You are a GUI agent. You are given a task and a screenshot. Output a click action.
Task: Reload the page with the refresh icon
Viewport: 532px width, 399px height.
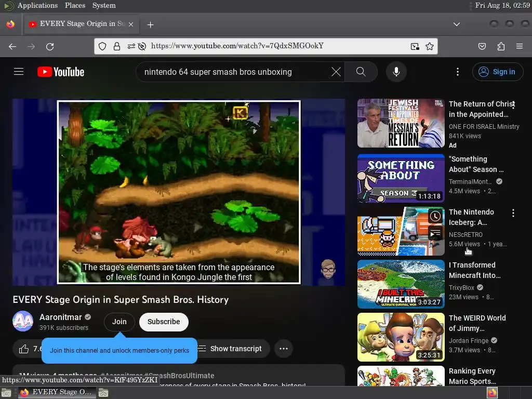point(50,46)
